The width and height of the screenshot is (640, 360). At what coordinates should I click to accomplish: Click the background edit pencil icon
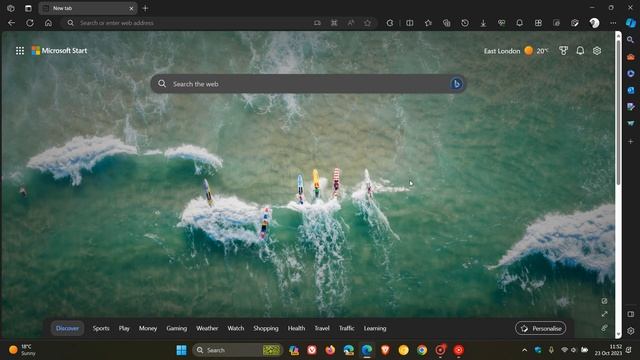pos(604,301)
